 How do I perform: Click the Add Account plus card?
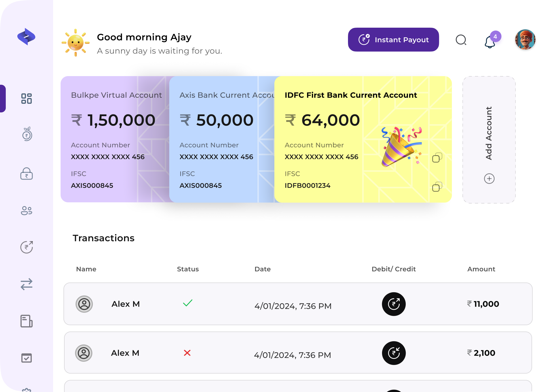489,140
